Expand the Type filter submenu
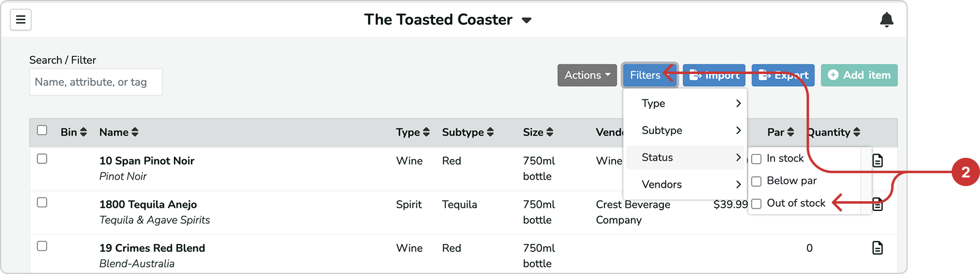Viewport: 980px width, 274px height. pos(685,103)
